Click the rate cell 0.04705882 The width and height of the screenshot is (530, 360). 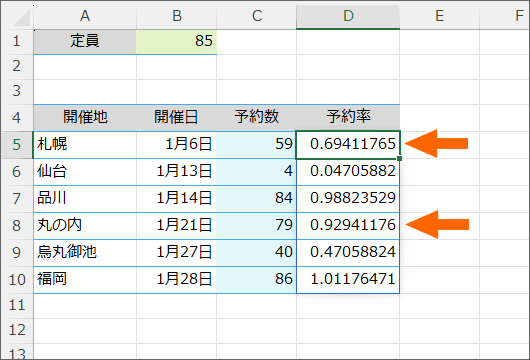point(348,172)
